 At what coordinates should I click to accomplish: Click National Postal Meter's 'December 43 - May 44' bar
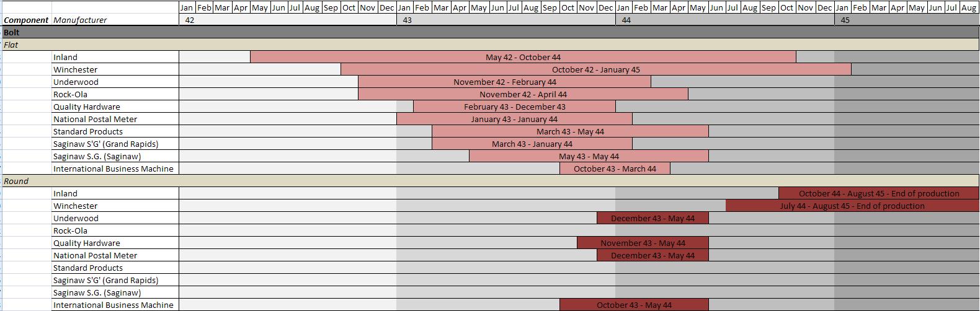pyautogui.click(x=653, y=255)
